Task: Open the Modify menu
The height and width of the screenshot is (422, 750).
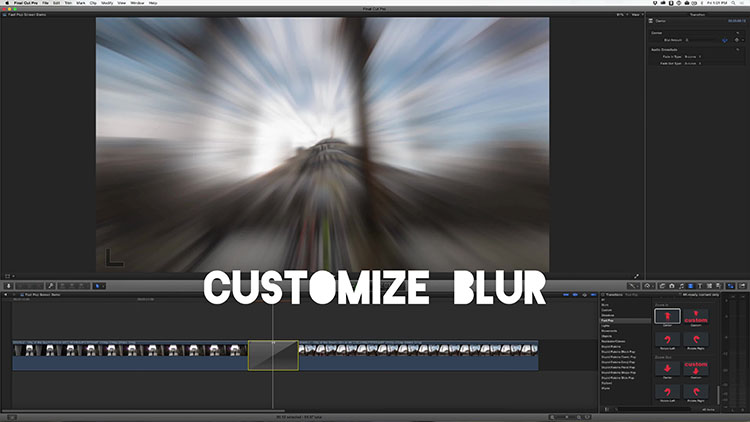Action: click(x=107, y=3)
